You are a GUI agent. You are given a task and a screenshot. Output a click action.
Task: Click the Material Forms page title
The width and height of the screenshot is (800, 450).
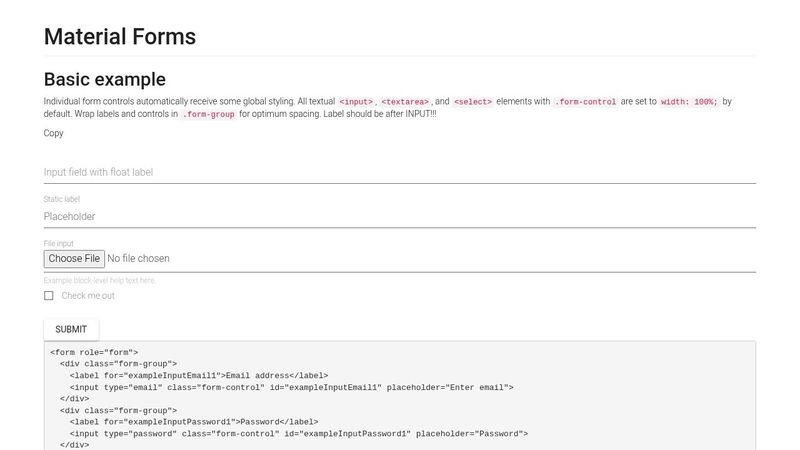coord(120,37)
